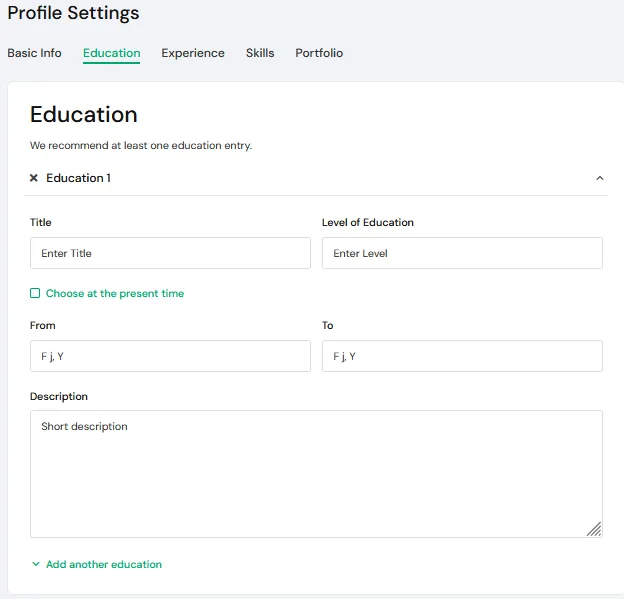
Task: Open the Experience tab
Action: [x=193, y=53]
